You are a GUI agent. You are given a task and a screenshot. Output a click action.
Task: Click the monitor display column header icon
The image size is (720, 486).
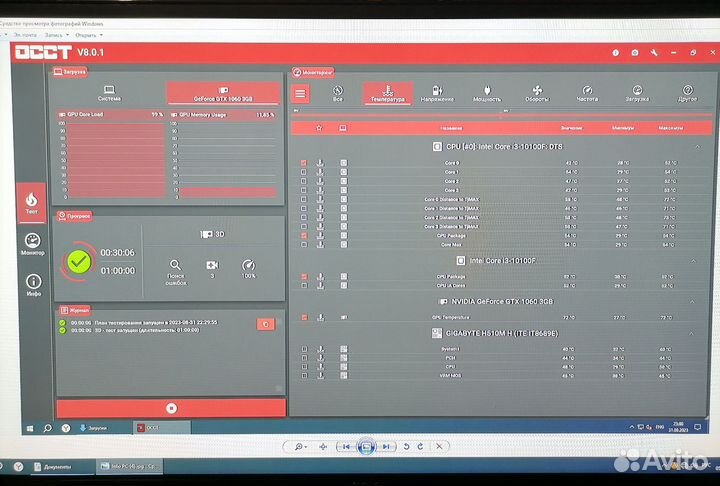pos(343,128)
